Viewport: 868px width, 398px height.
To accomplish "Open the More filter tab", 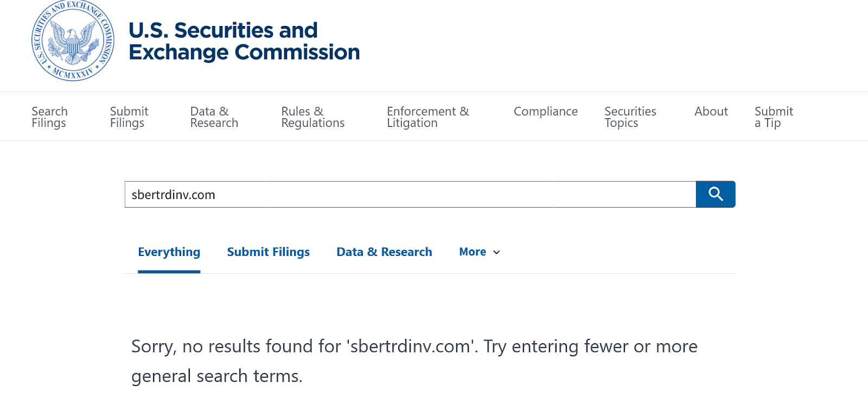I will tap(473, 252).
